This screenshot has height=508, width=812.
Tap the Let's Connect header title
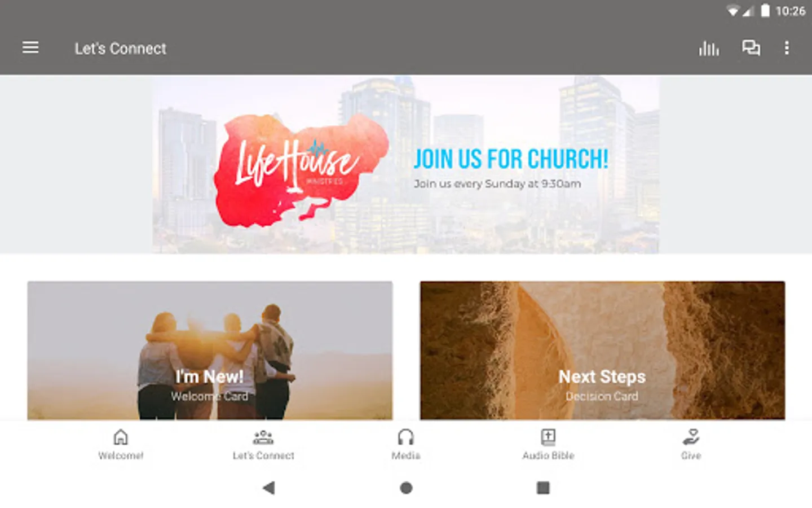[x=121, y=49]
